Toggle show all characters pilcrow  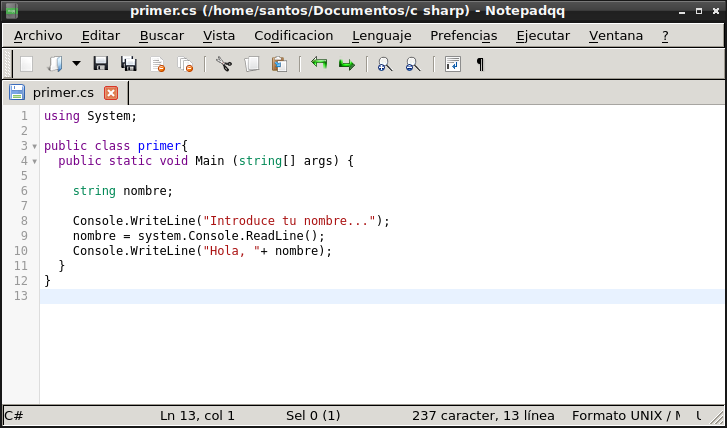coord(480,64)
